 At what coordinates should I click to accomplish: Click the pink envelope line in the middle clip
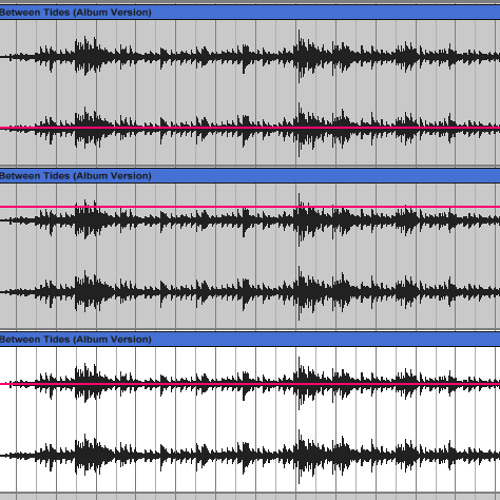coord(250,207)
